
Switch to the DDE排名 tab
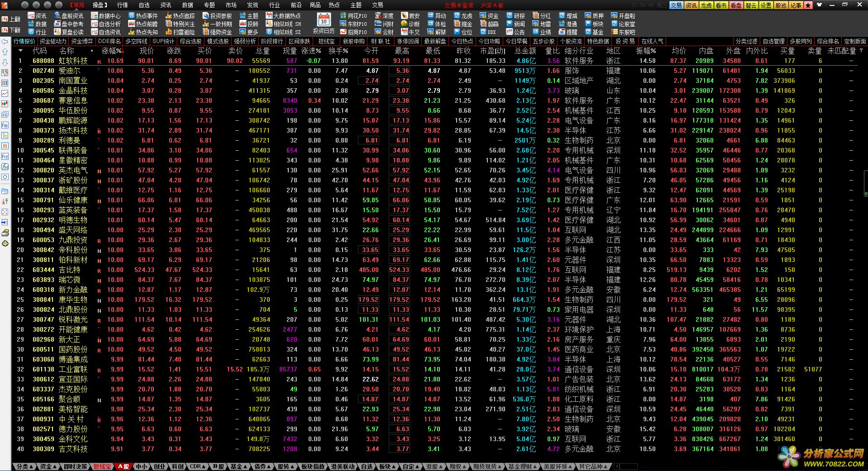click(x=109, y=41)
